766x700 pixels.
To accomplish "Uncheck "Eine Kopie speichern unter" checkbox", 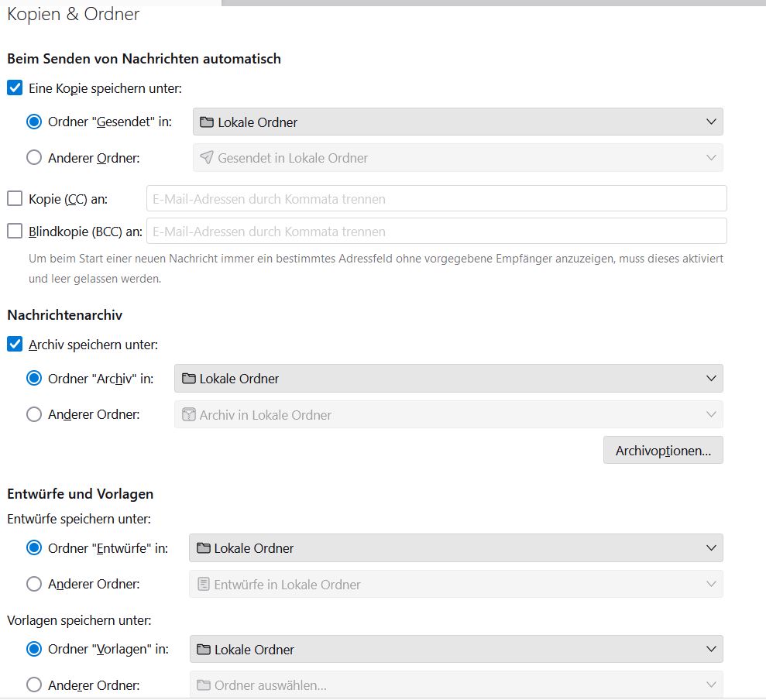I will coord(15,88).
